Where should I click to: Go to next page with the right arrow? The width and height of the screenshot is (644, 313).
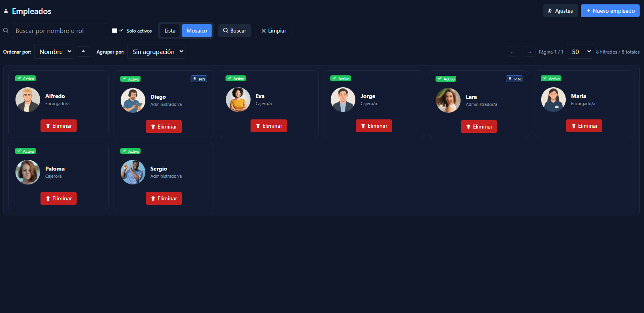point(529,52)
